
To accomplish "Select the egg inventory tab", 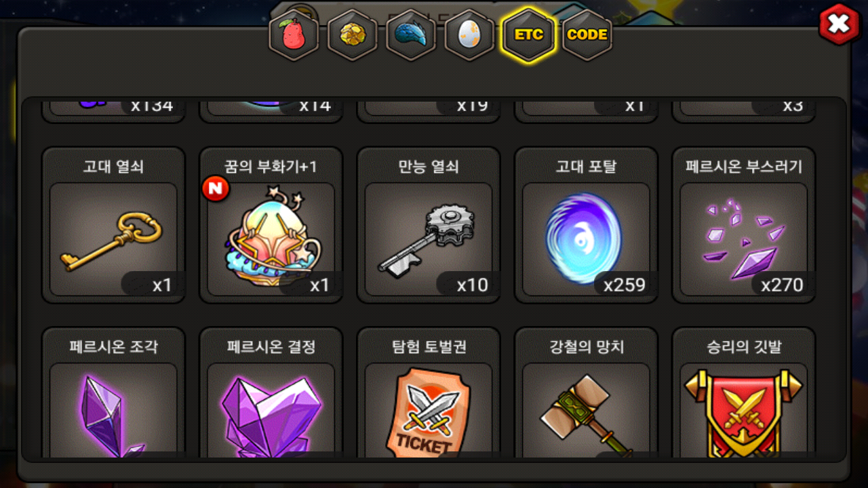I will 469,35.
